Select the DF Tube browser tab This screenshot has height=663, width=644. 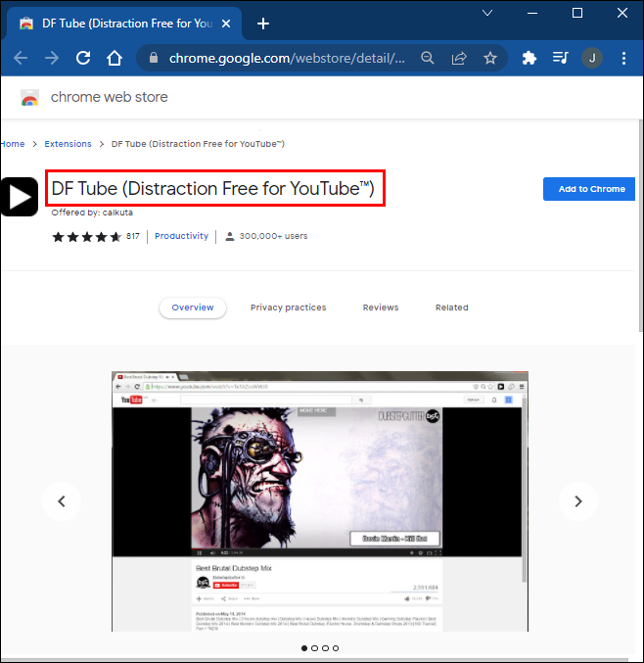click(x=122, y=24)
